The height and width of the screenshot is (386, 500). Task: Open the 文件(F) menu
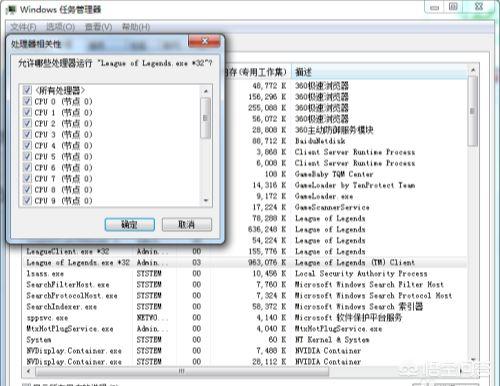[23, 27]
